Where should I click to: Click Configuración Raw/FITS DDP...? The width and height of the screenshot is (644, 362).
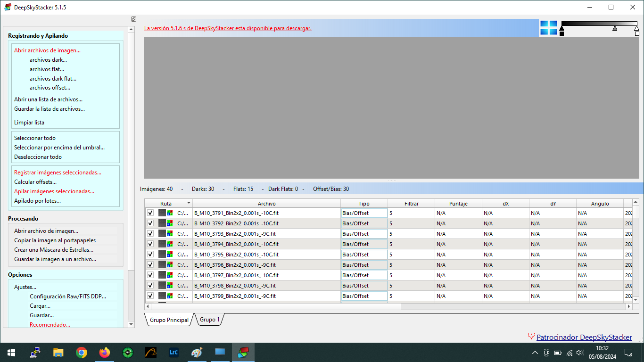(68, 296)
